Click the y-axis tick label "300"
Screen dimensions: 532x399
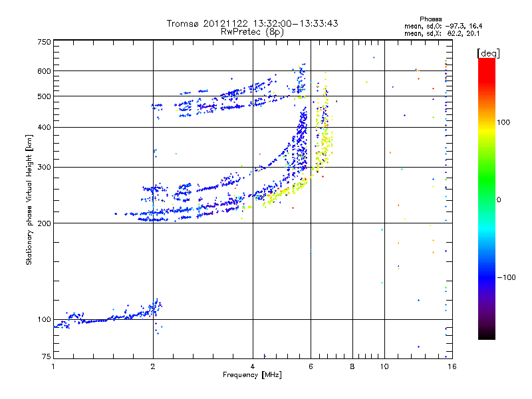[x=44, y=168]
